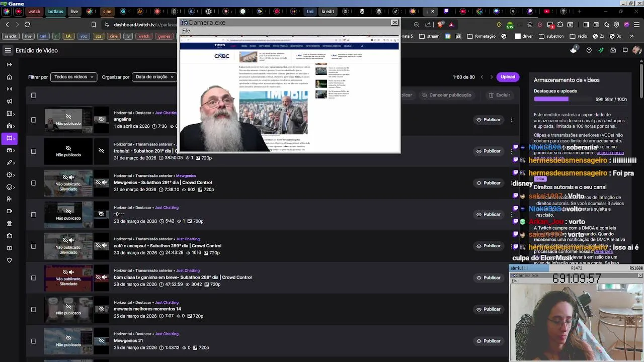Image resolution: width=644 pixels, height=362 pixels.
Task: Go back in browser history
Action: (x=7, y=24)
